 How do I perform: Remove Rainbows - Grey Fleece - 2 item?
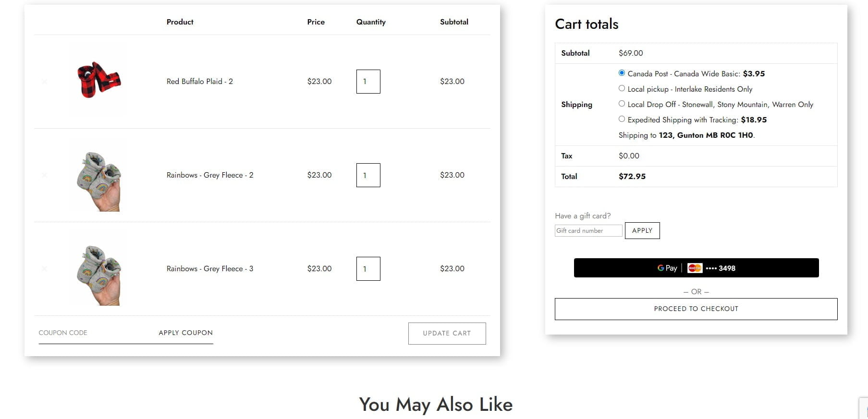click(44, 175)
